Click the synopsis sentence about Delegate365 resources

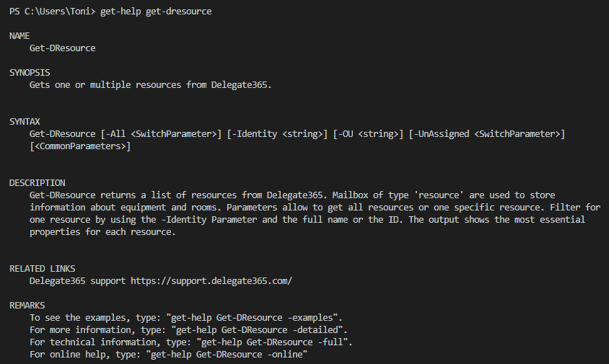coord(150,85)
